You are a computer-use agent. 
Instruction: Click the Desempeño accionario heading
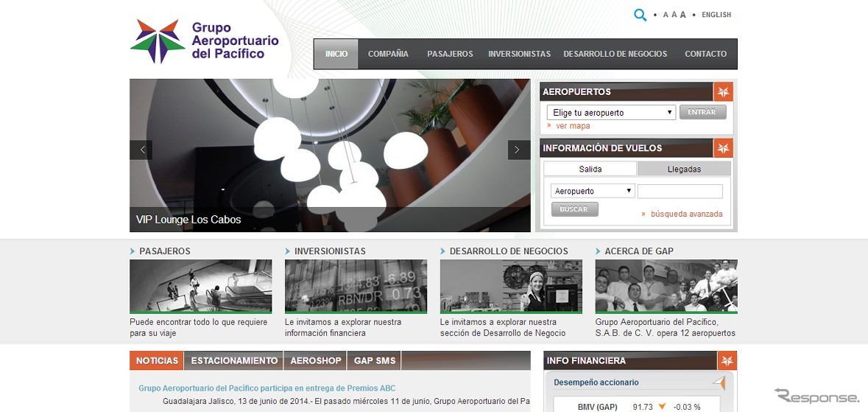tap(596, 383)
